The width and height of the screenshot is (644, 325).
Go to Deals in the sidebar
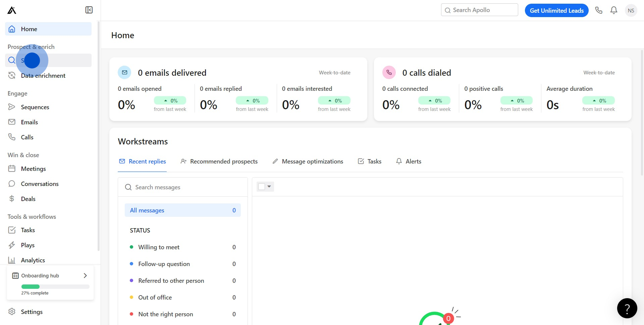tap(28, 199)
